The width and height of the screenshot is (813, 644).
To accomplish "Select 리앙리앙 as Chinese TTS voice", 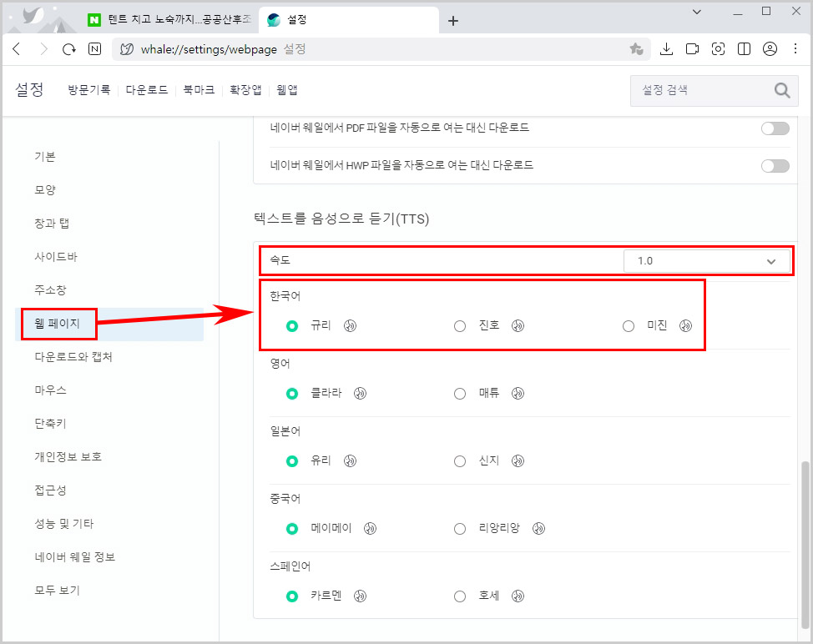I will coord(460,528).
